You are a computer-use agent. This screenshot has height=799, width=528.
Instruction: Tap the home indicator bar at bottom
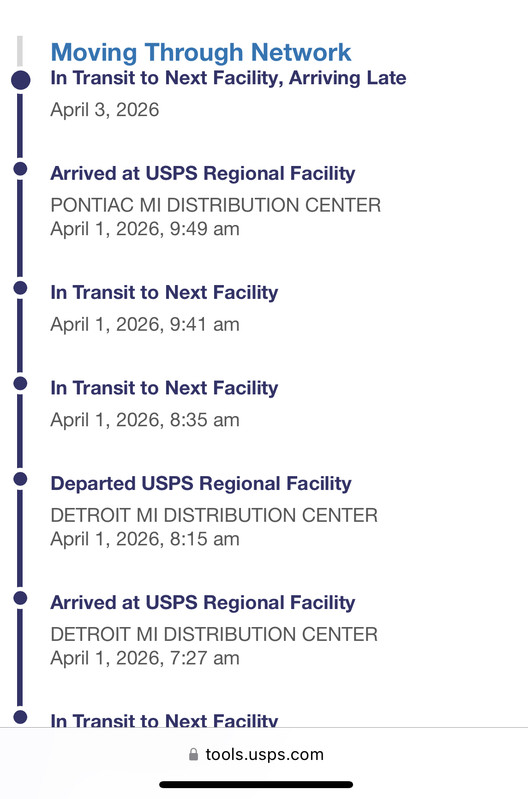pyautogui.click(x=256, y=785)
